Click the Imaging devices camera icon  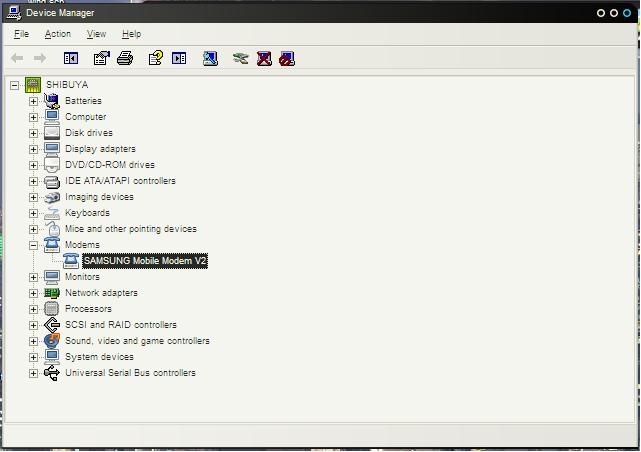point(52,197)
